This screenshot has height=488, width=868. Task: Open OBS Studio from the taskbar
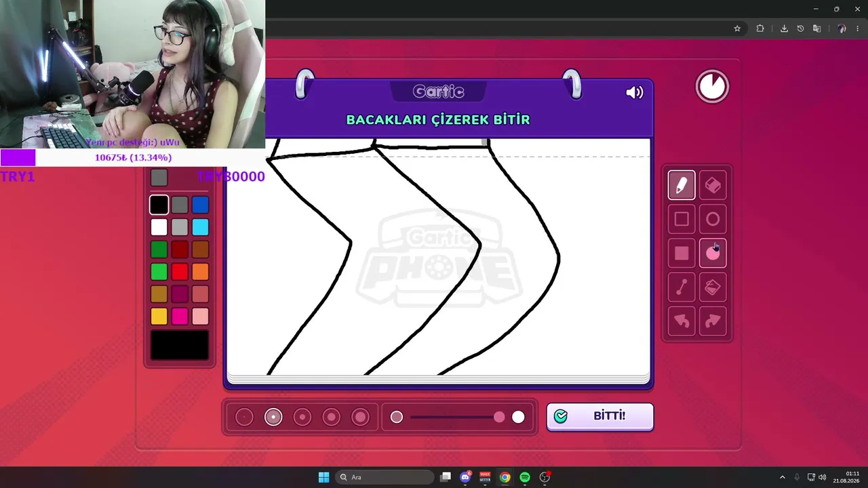coord(545,477)
